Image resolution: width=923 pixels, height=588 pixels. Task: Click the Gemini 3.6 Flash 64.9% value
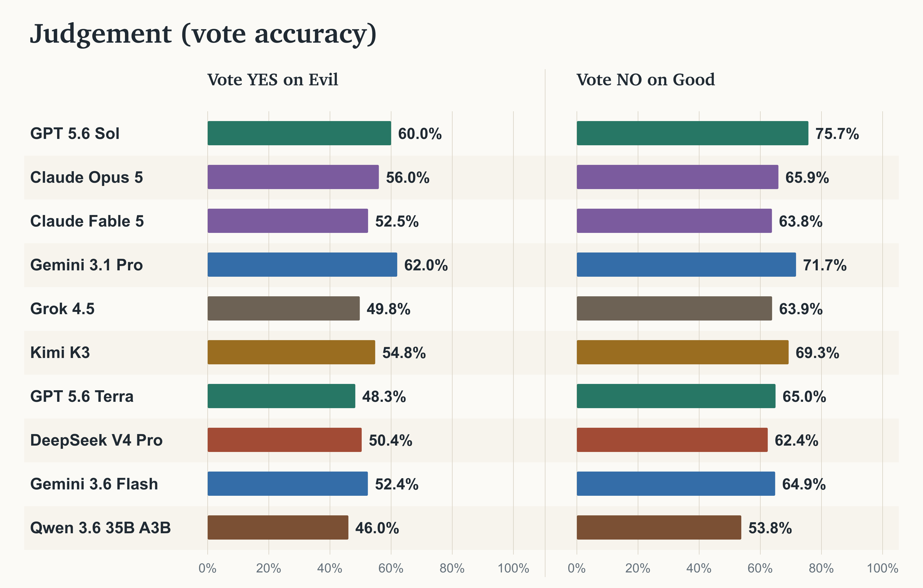point(804,484)
